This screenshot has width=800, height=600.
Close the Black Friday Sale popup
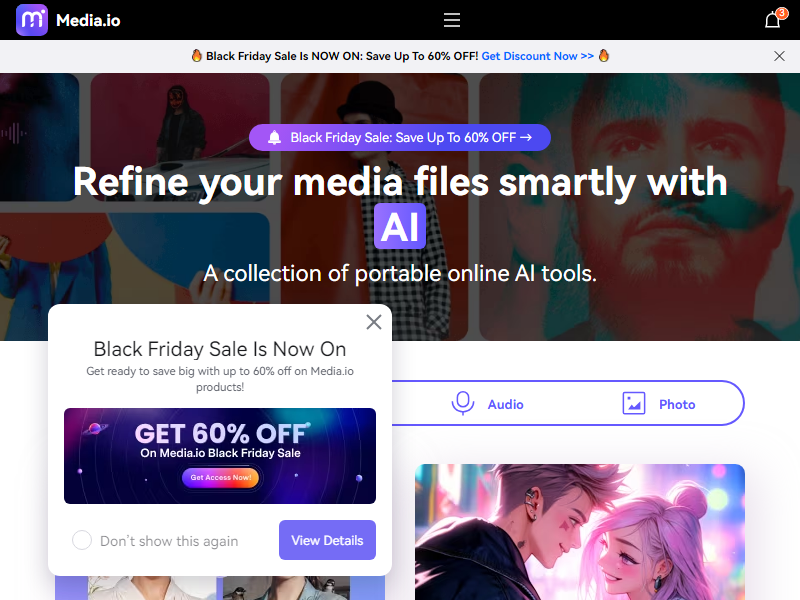[x=374, y=322]
